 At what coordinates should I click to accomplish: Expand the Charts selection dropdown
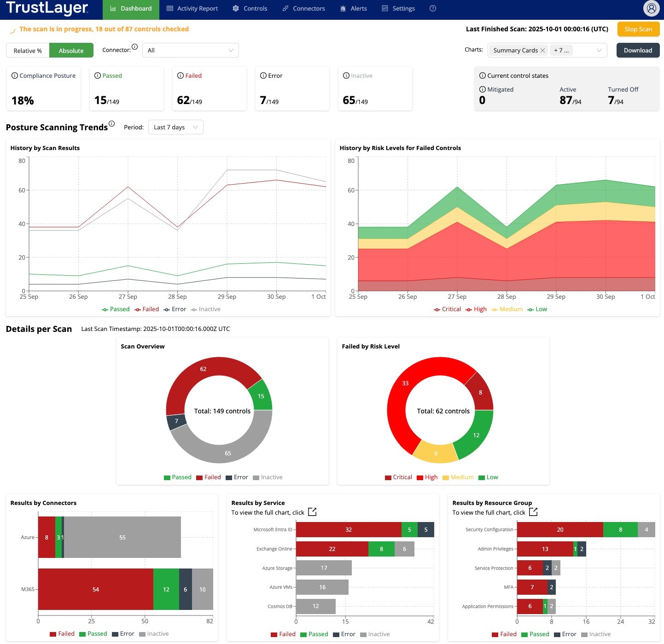coord(599,51)
